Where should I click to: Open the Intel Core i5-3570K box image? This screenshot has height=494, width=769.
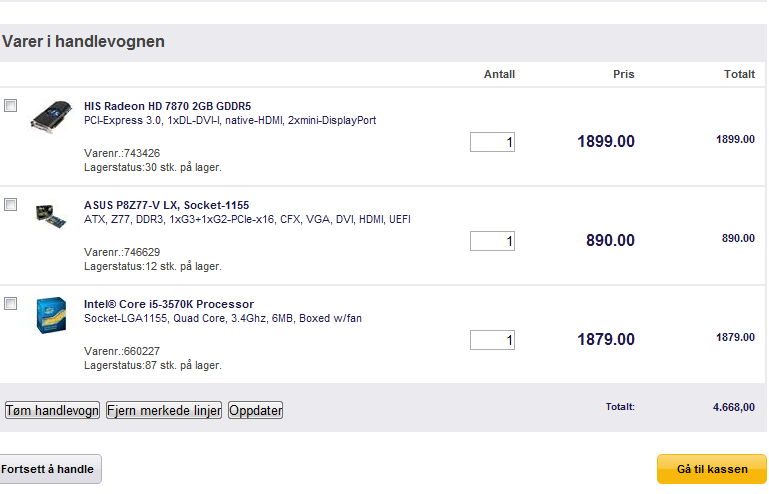click(51, 315)
